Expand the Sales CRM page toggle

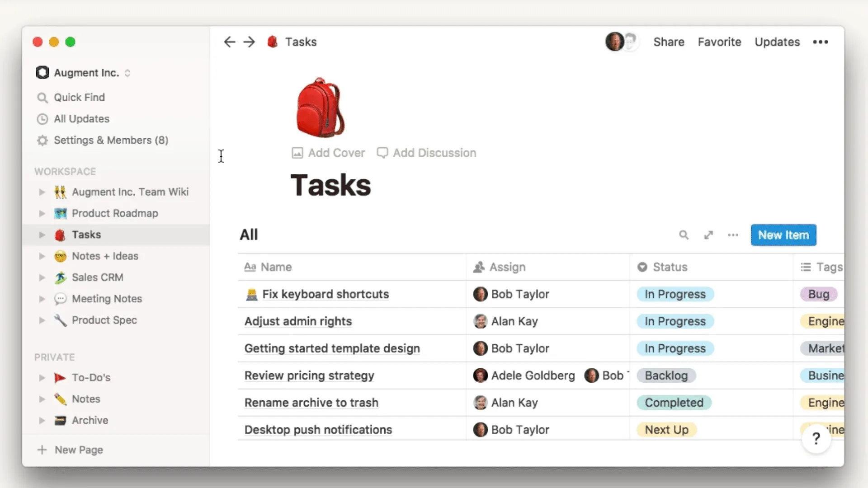point(42,277)
